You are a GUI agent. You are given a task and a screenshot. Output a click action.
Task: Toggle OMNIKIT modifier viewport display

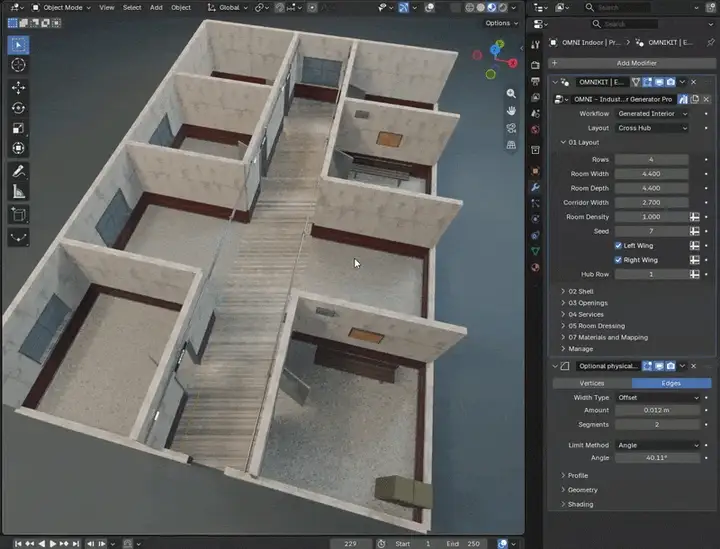659,82
